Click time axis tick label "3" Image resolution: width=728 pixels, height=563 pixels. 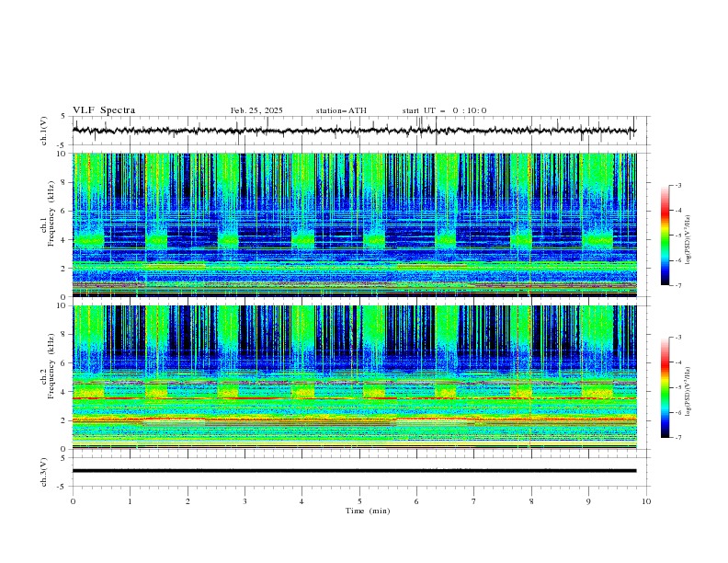pos(245,501)
